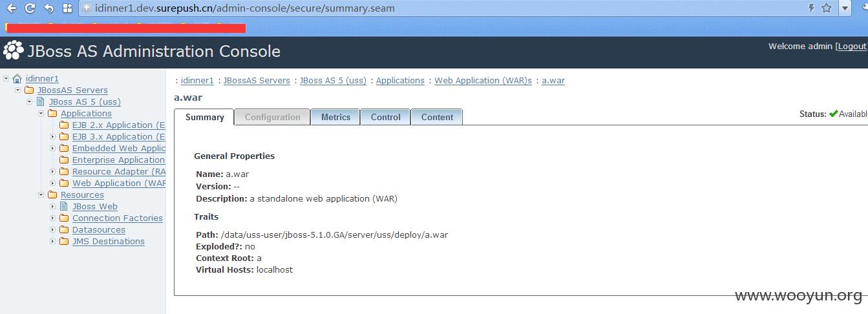Click the folder icon of Connection Factories
The width and height of the screenshot is (868, 314).
point(64,218)
